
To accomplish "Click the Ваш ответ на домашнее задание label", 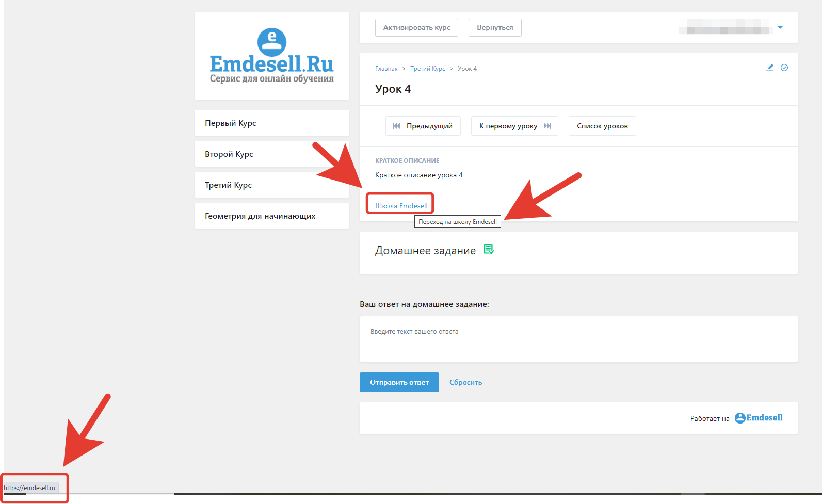I will tap(424, 304).
